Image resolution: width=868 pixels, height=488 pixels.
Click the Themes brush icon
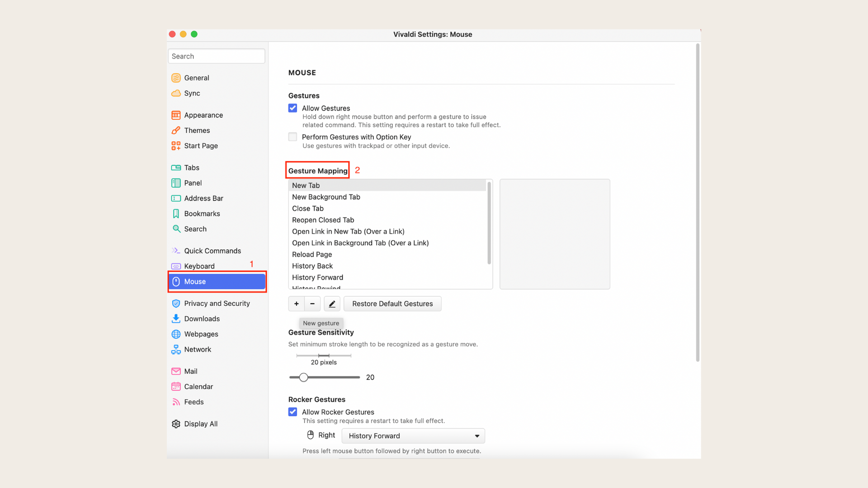point(176,131)
